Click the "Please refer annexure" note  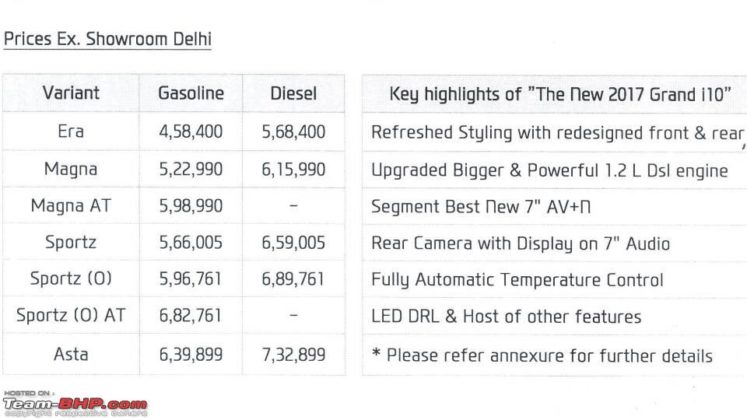point(542,355)
